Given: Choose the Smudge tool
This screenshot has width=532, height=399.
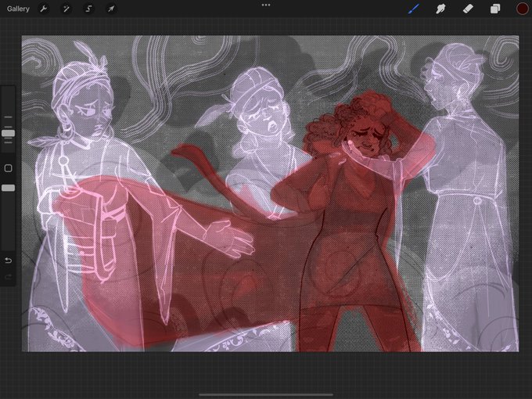Looking at the screenshot, I should point(440,9).
